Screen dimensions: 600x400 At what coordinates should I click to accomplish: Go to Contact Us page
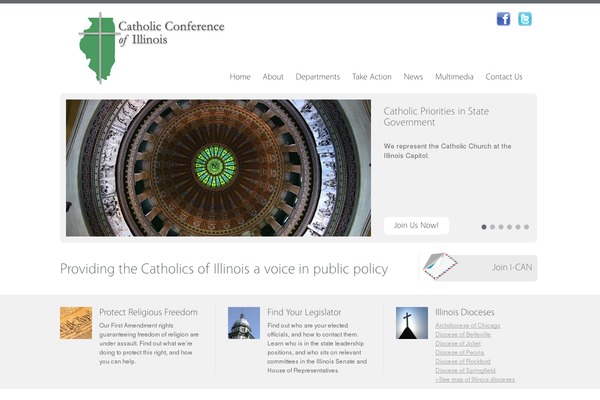point(504,77)
